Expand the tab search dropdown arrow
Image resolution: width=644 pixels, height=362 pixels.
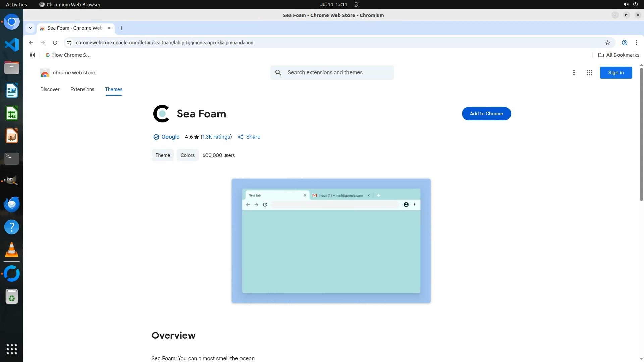30,28
